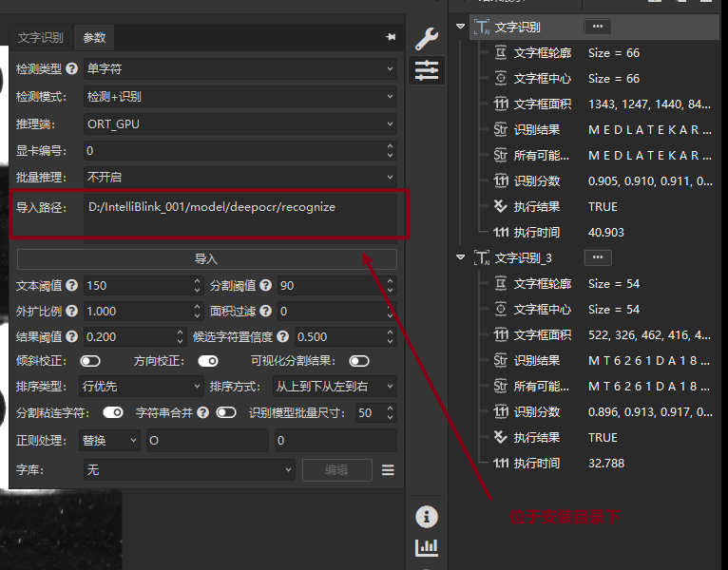Select the 参数 tab
Image resolution: width=728 pixels, height=570 pixels.
tap(94, 38)
